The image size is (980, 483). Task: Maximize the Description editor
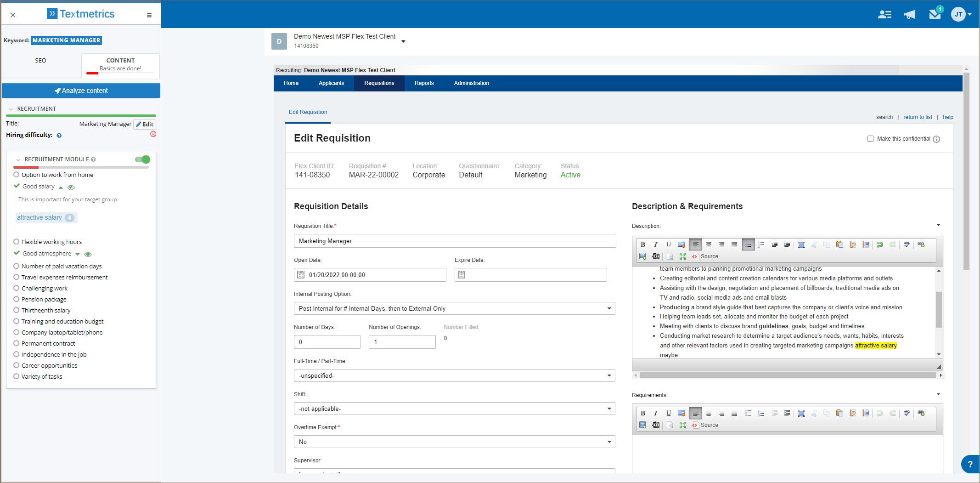(683, 256)
